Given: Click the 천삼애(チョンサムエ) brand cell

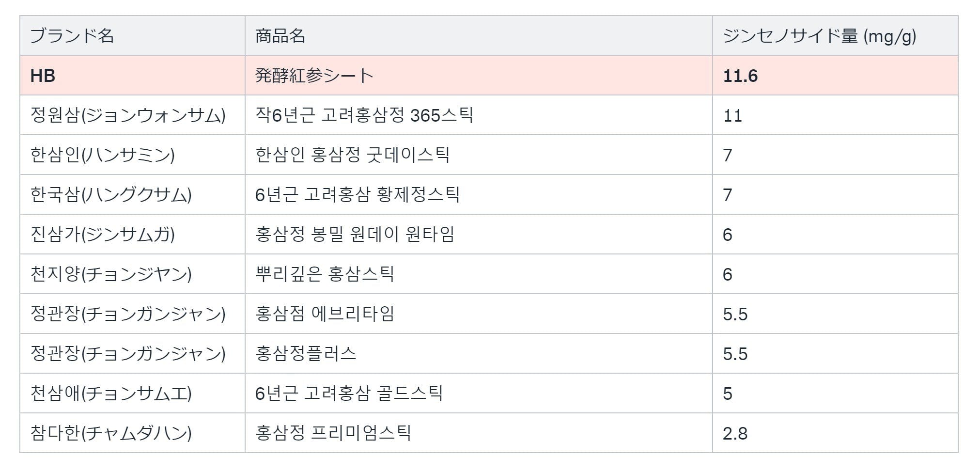Looking at the screenshot, I should pos(111,394).
